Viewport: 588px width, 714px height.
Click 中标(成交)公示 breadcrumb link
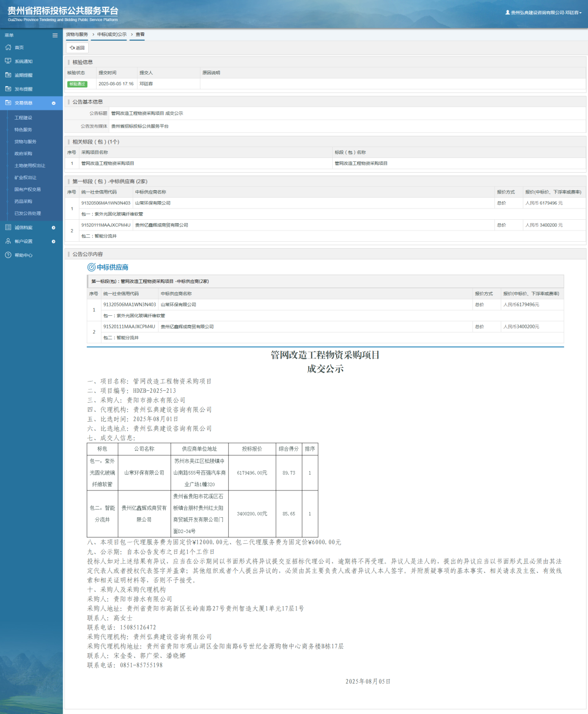(112, 35)
